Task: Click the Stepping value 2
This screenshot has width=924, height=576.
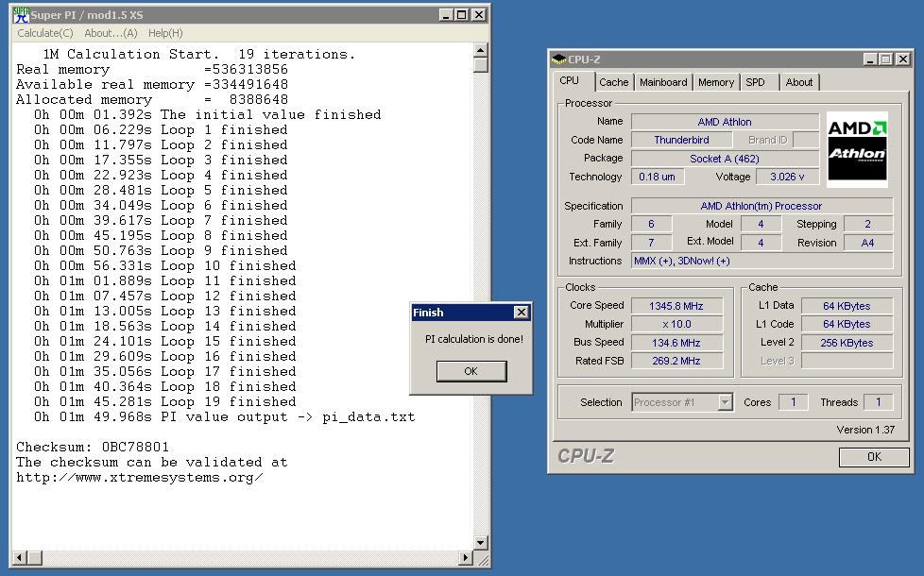Action: [868, 225]
